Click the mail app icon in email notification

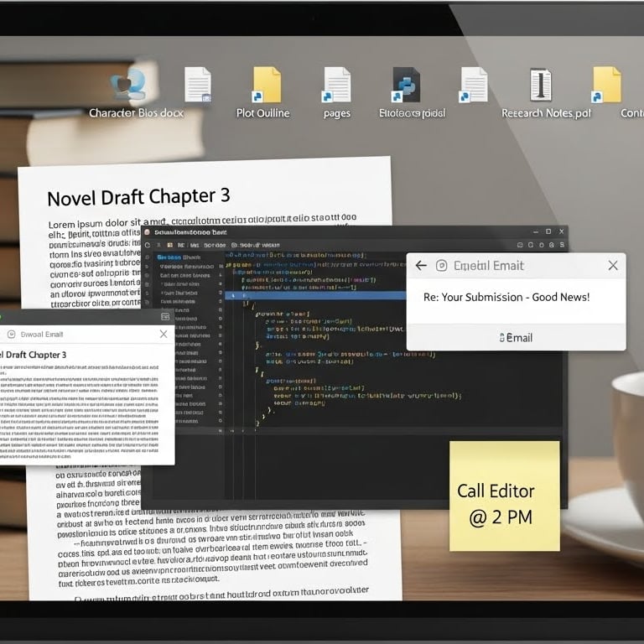click(442, 266)
